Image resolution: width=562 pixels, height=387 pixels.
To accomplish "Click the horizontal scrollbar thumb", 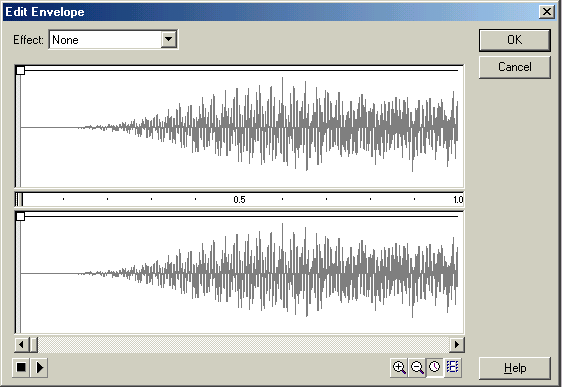I will click(34, 345).
